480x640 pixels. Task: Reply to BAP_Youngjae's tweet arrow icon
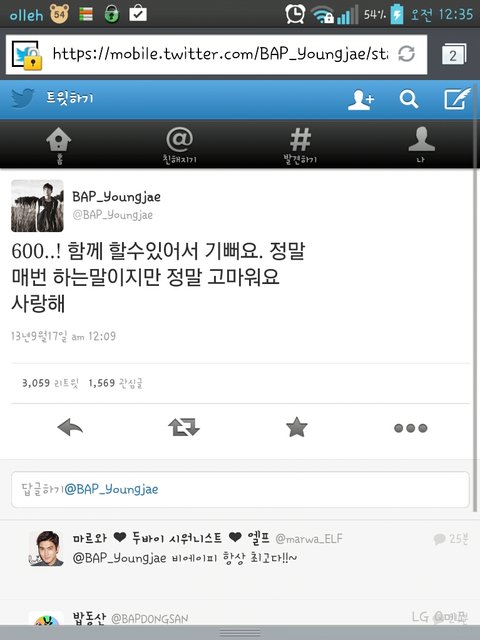[x=70, y=428]
